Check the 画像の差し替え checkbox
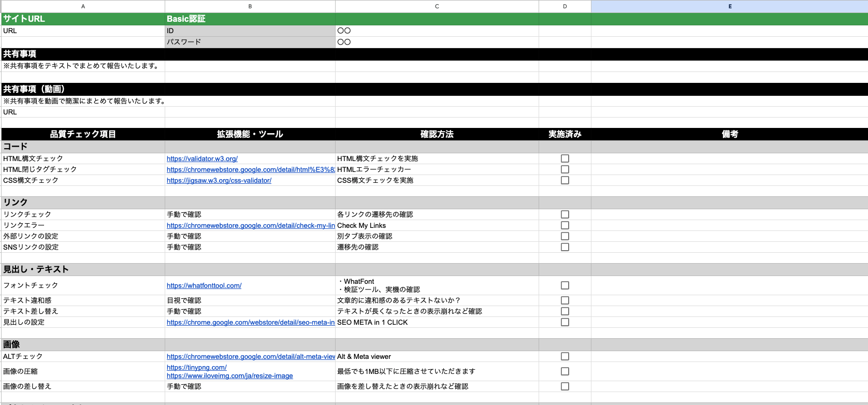This screenshot has width=868, height=405. [565, 386]
